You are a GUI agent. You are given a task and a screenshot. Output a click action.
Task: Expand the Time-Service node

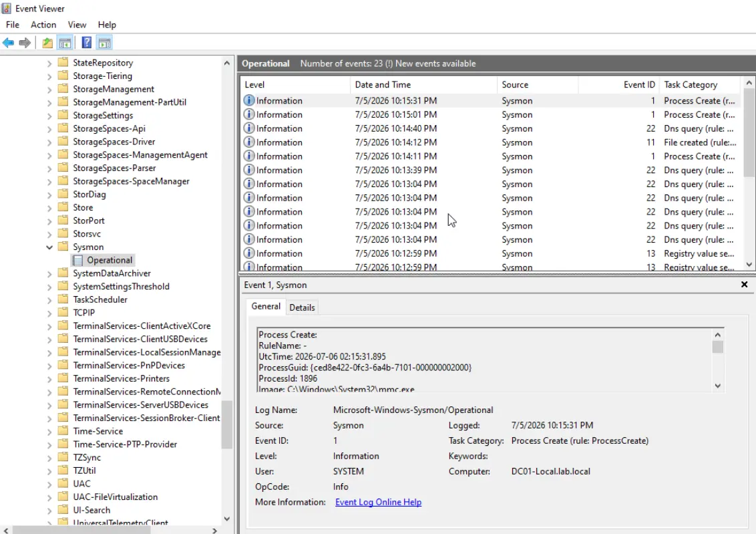coord(49,432)
